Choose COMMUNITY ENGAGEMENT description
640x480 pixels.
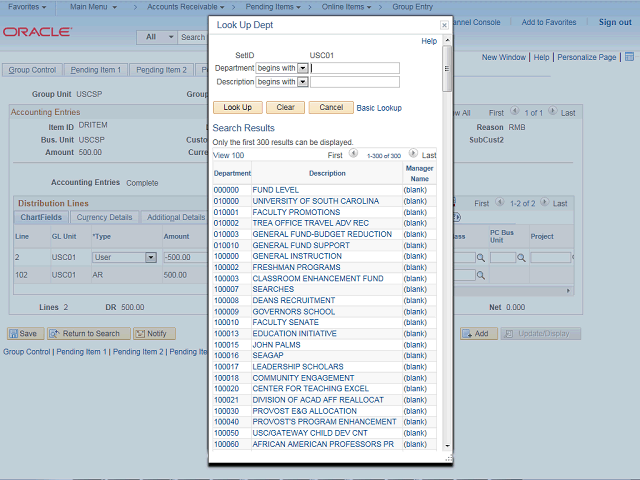303,378
